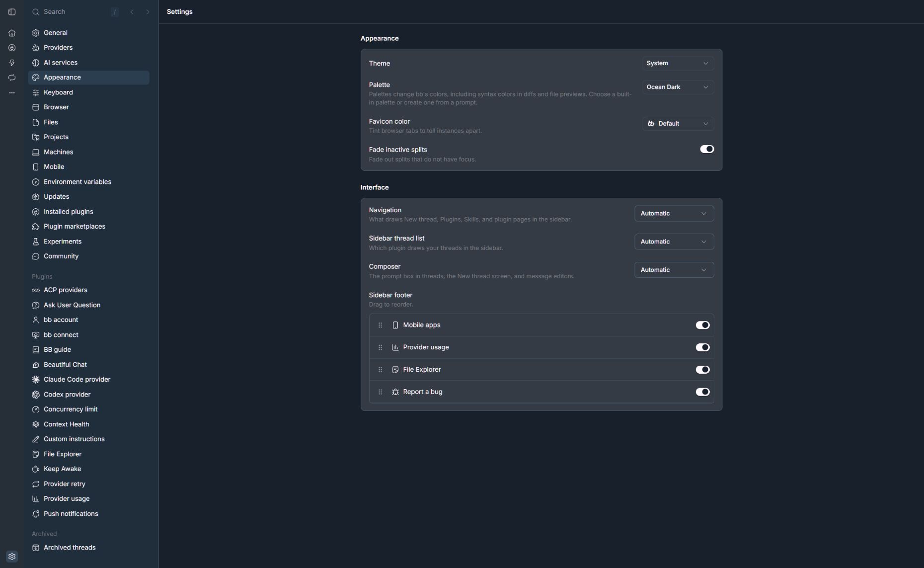Focus the Search field

pyautogui.click(x=75, y=12)
